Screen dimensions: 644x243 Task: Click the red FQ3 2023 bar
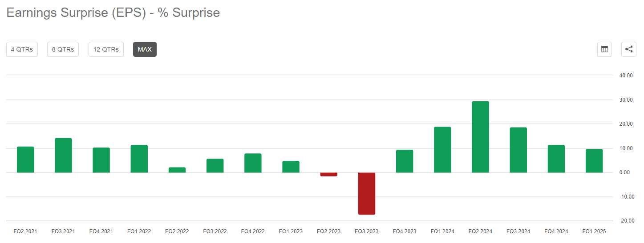367,193
